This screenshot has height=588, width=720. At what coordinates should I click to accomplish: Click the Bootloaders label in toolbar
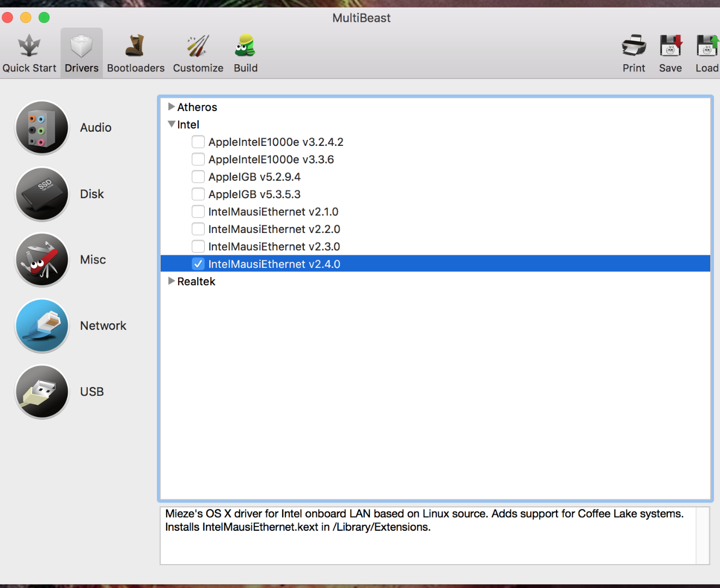[136, 68]
